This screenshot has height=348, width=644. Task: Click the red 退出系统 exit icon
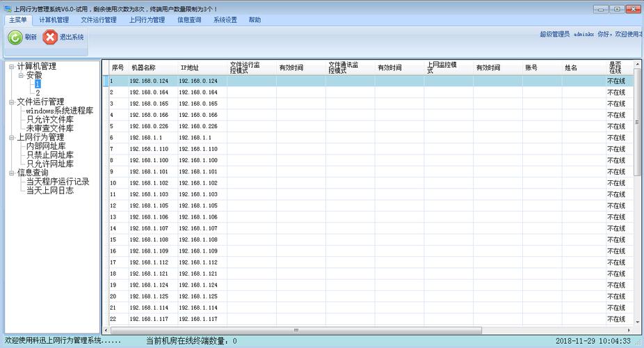50,38
